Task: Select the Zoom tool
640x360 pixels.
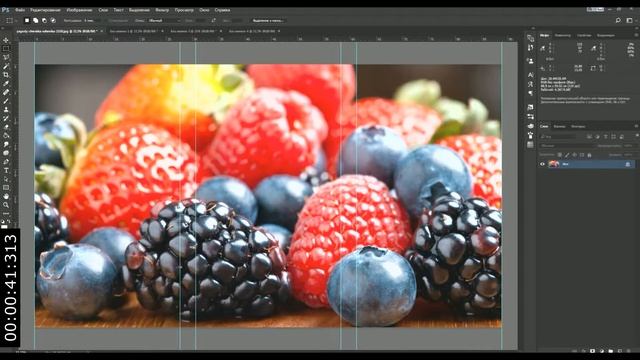Action: pyautogui.click(x=6, y=205)
